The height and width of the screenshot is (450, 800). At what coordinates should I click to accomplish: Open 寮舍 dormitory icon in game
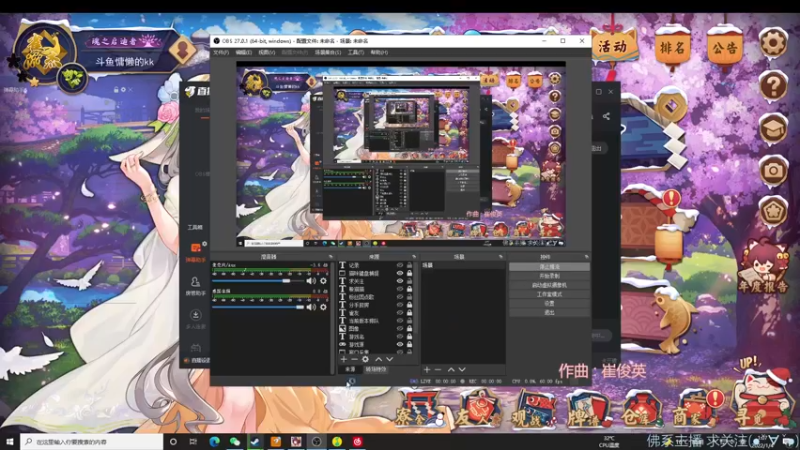tap(421, 410)
